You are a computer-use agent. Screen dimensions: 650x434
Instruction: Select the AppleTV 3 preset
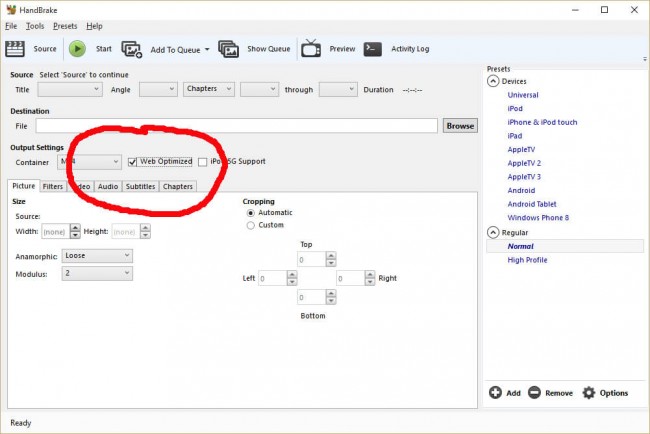pyautogui.click(x=524, y=177)
